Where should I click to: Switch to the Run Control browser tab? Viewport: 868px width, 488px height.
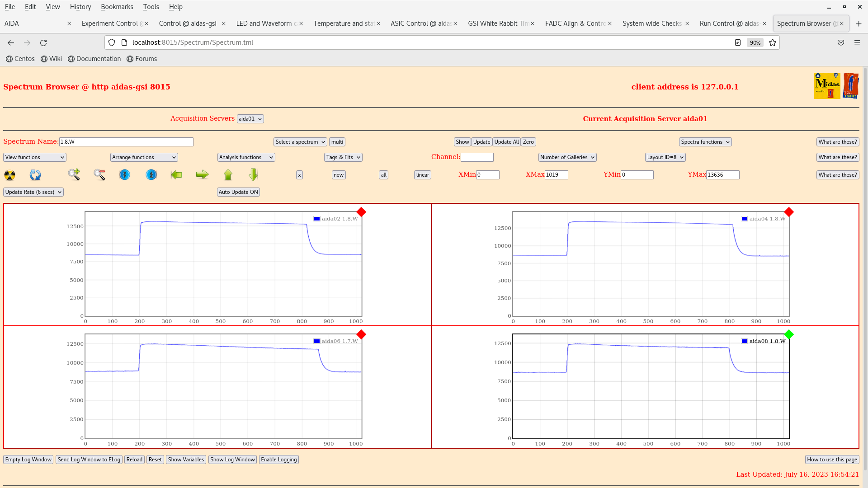click(729, 23)
